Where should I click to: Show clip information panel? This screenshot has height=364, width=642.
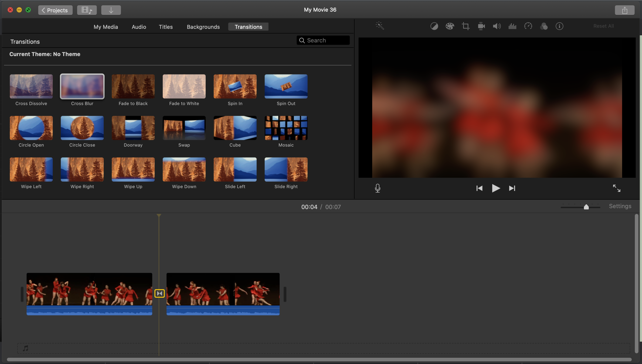(x=559, y=26)
